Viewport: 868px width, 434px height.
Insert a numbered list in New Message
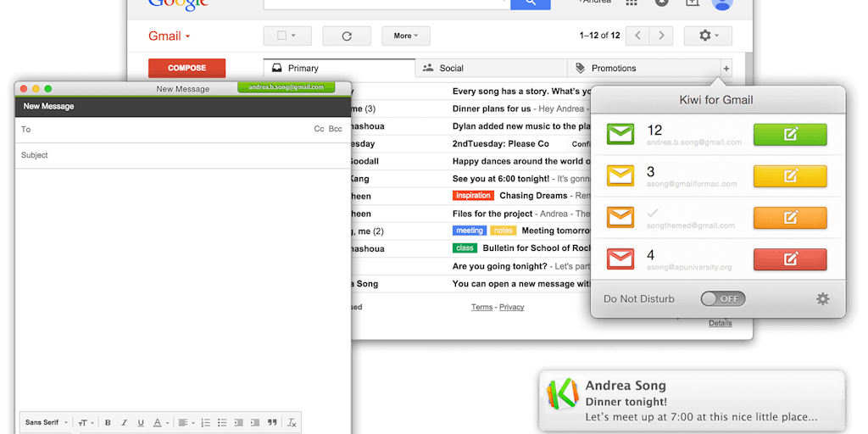point(206,423)
